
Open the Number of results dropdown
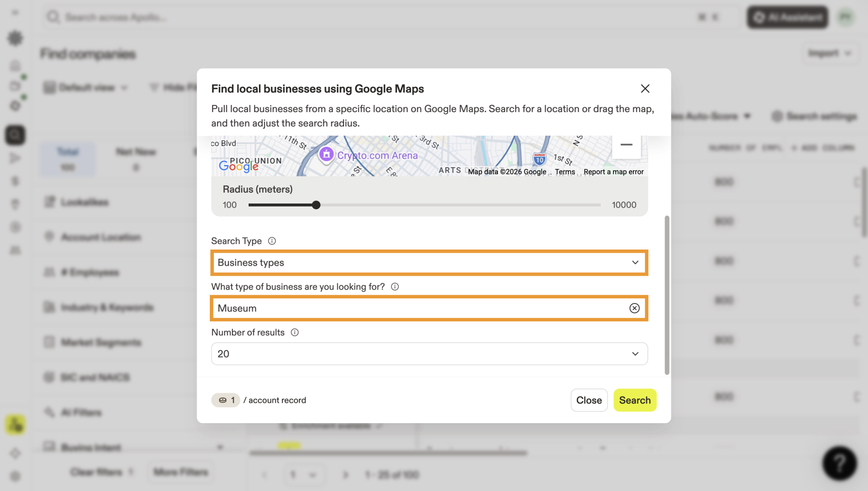[x=429, y=354]
